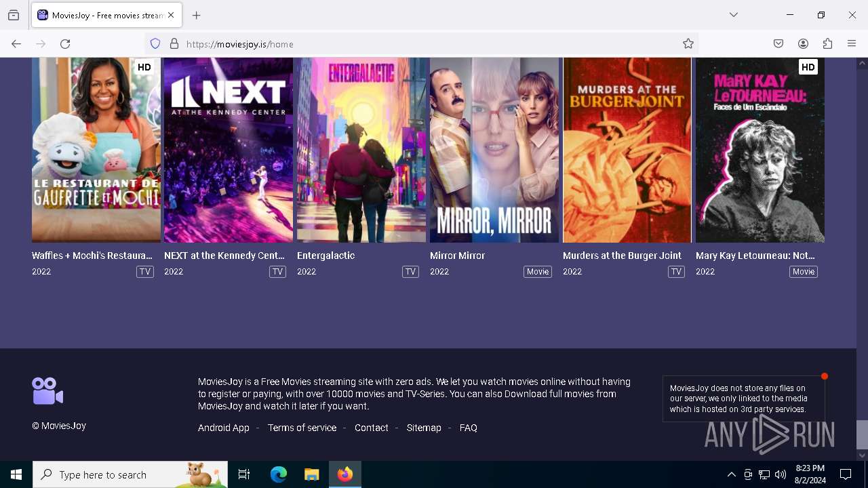
Task: Open the Mary Kay Letourneau poster
Action: coord(760,150)
